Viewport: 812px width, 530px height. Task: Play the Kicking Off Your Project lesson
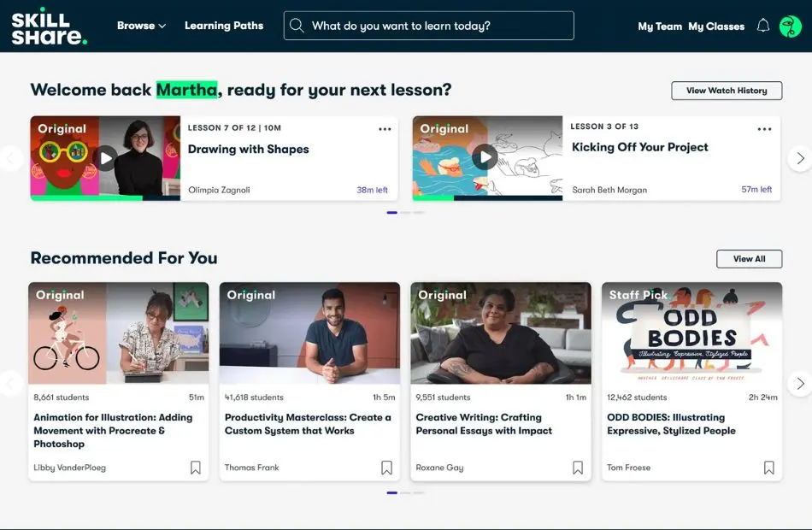[485, 158]
